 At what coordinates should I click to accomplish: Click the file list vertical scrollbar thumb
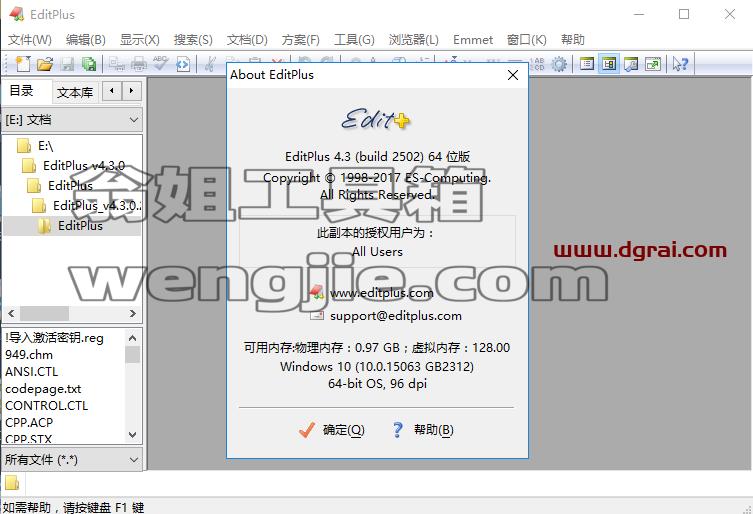[x=133, y=355]
